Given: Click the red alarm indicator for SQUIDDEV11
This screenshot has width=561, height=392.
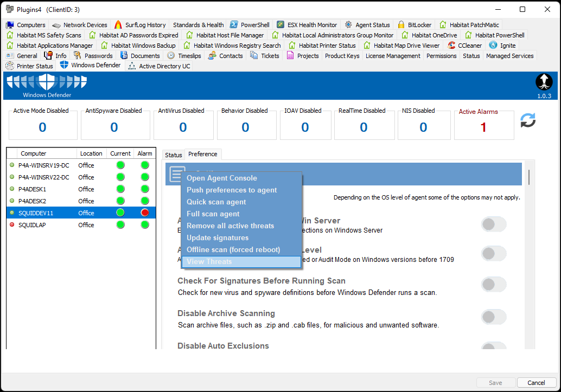Looking at the screenshot, I should coord(145,213).
